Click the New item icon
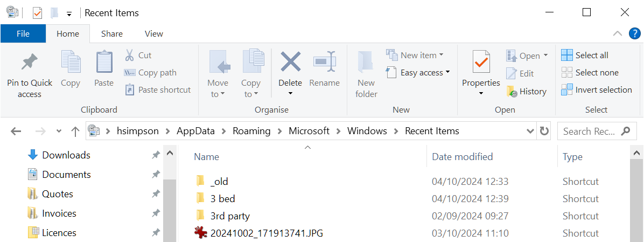 tap(392, 54)
